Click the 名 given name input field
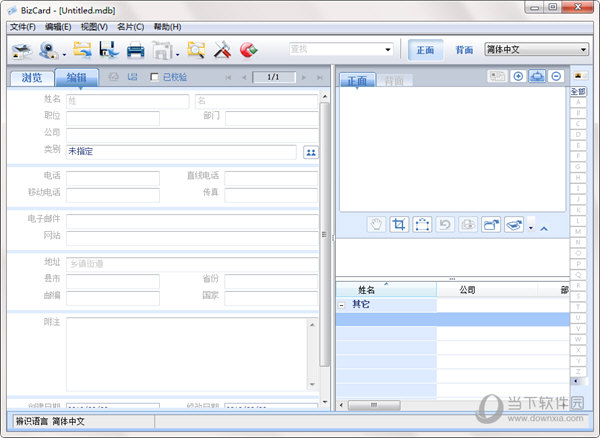 (x=256, y=101)
